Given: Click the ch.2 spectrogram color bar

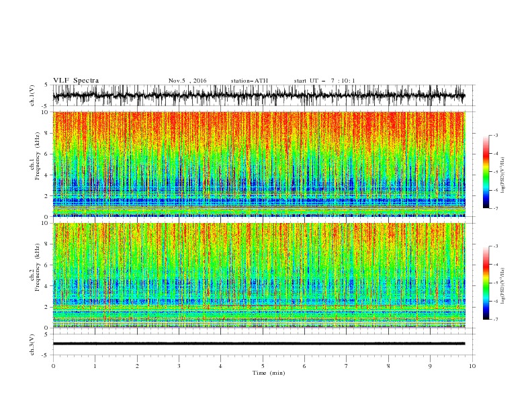Looking at the screenshot, I should [486, 283].
